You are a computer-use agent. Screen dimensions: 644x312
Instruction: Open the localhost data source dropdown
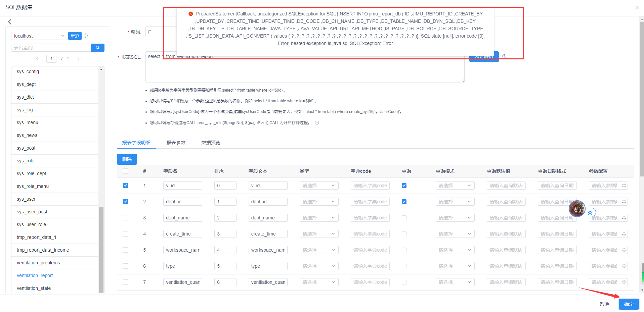tap(39, 36)
